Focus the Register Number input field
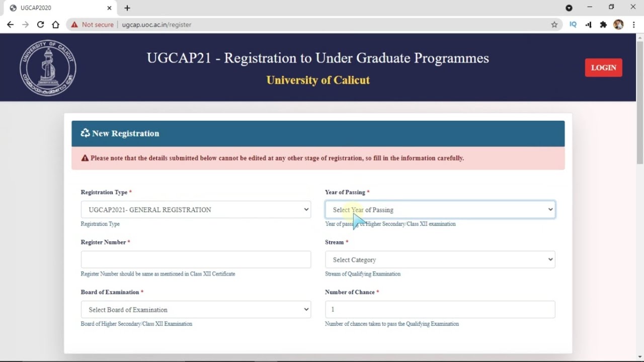The width and height of the screenshot is (644, 362). tap(196, 259)
